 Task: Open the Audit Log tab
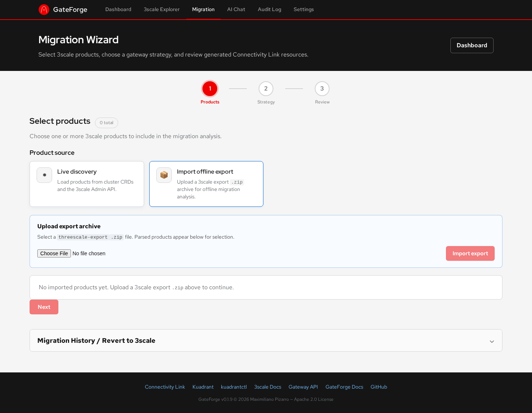tap(269, 10)
